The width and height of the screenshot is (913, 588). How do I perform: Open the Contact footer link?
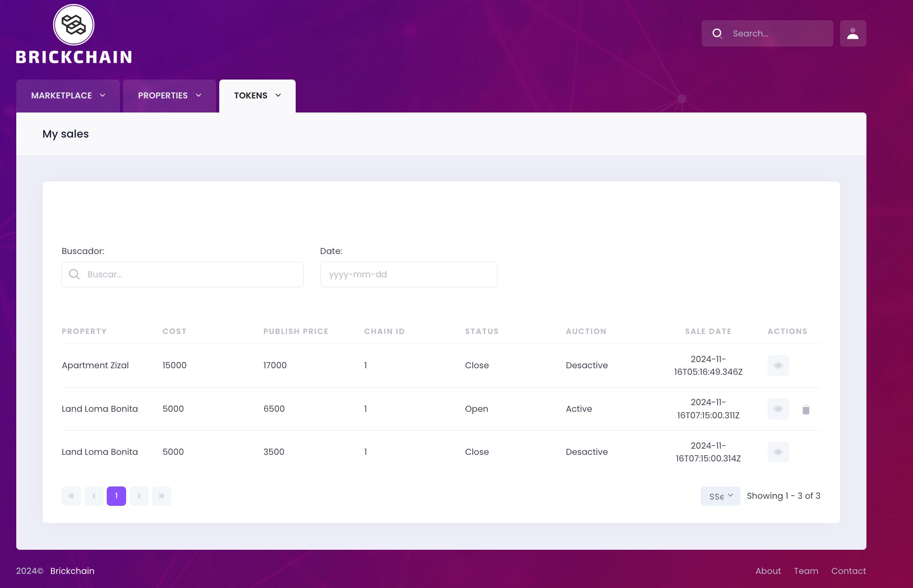[848, 571]
